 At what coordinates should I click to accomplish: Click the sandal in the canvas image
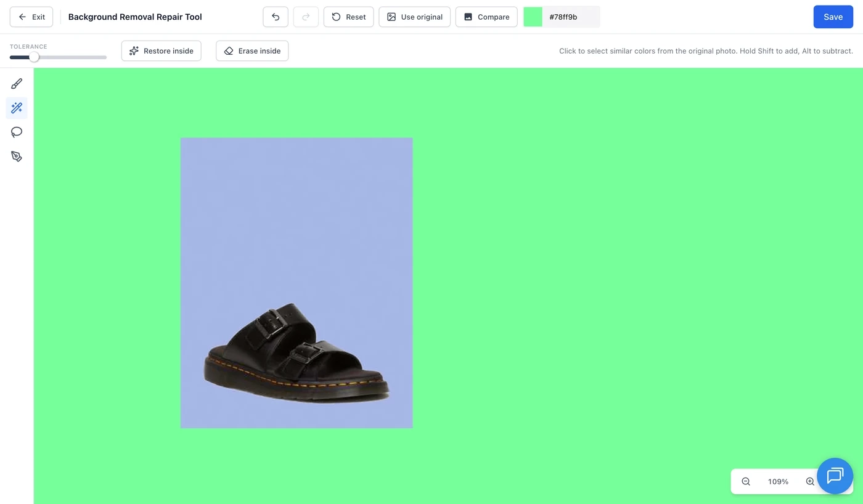(x=297, y=354)
